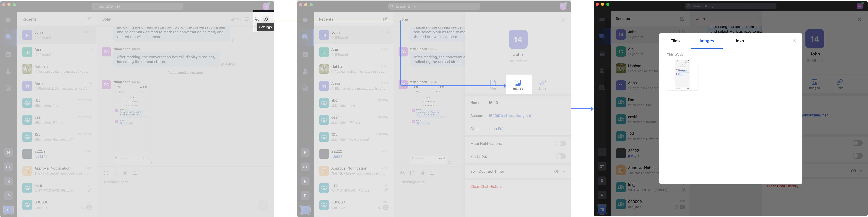Open screenshot crop tool in leftmost window
868x217 pixels.
pos(134,173)
